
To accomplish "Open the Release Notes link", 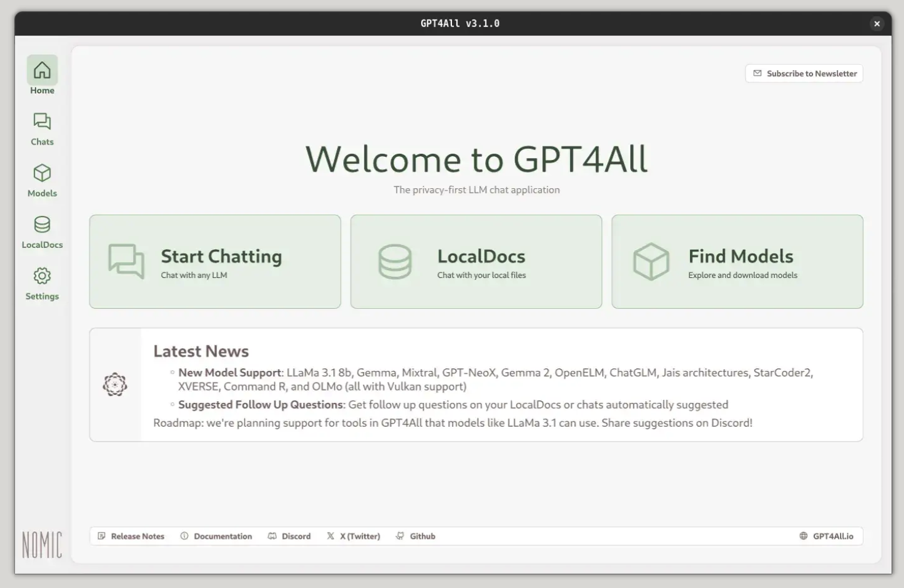I will tap(131, 536).
